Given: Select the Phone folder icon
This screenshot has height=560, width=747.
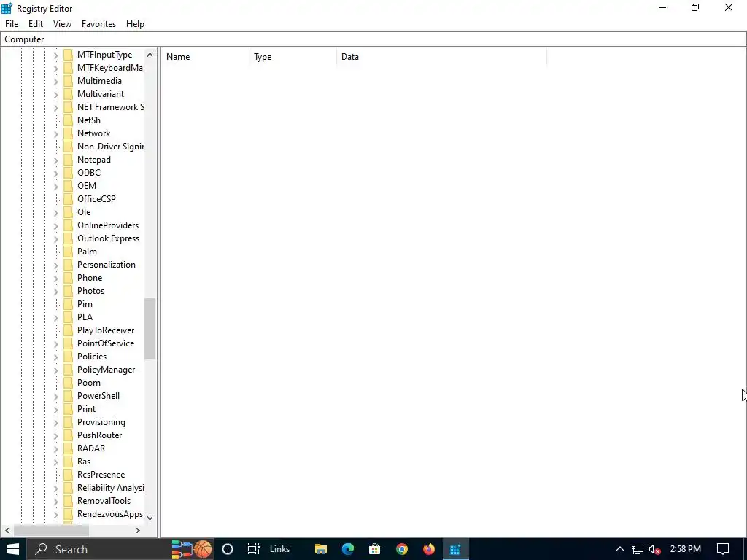Looking at the screenshot, I should (x=69, y=278).
